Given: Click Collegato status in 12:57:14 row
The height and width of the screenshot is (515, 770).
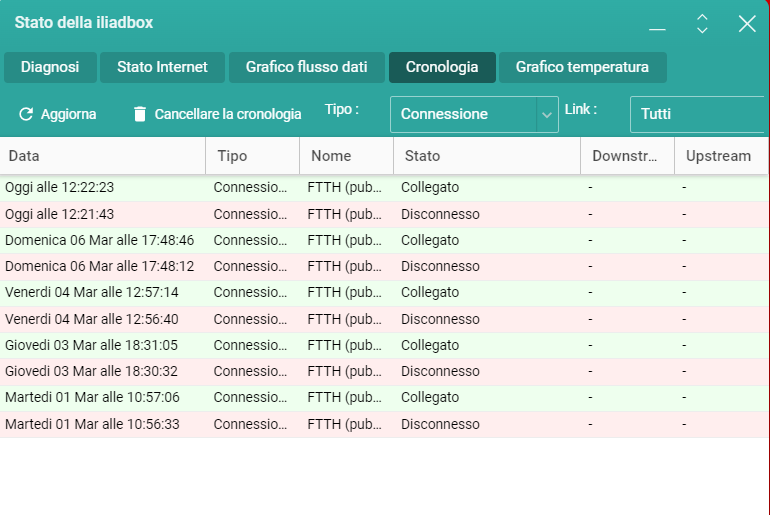Looking at the screenshot, I should pos(430,293).
